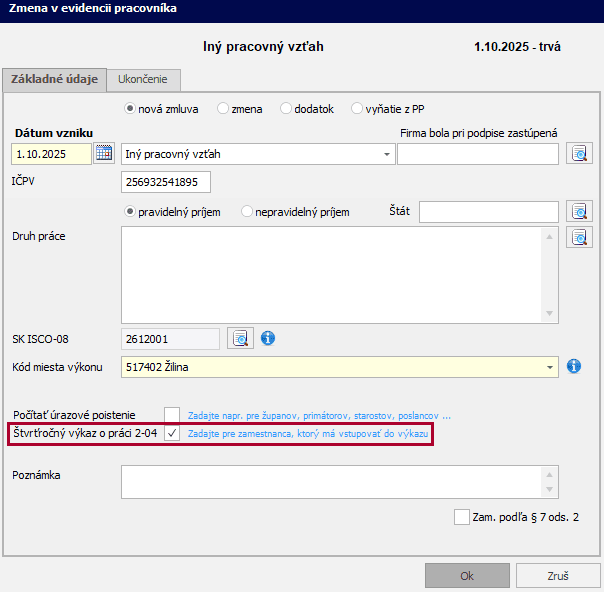Select the 'nová zmluva' radio button

point(130,109)
